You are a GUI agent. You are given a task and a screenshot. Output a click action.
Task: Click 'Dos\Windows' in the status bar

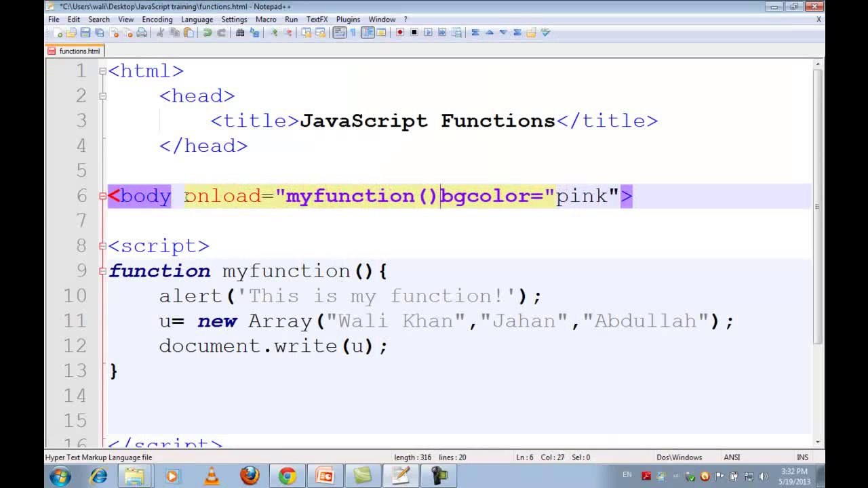[679, 457]
